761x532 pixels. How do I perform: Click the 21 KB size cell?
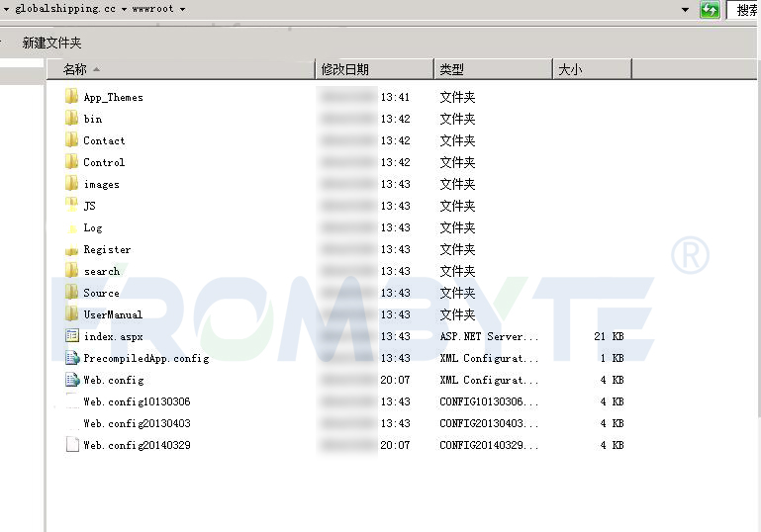[609, 336]
